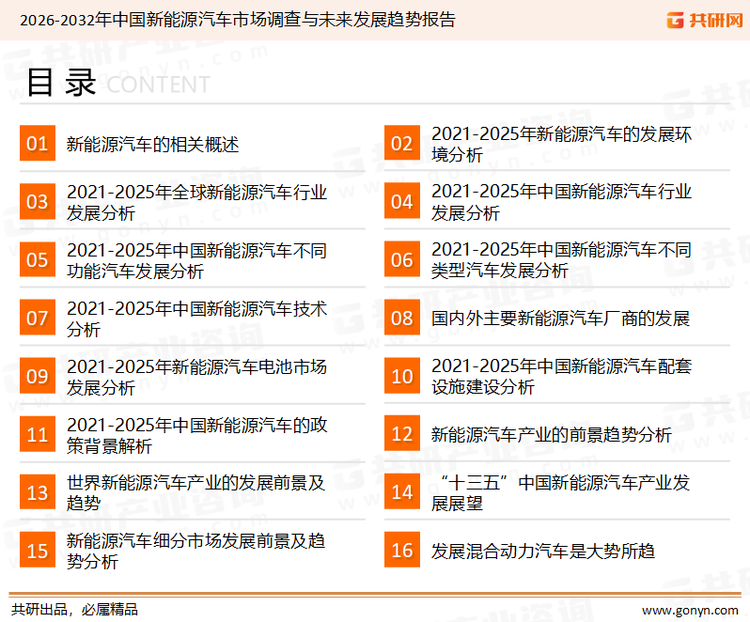Click the orange 09 number box
The height and width of the screenshot is (622, 750).
pos(37,376)
